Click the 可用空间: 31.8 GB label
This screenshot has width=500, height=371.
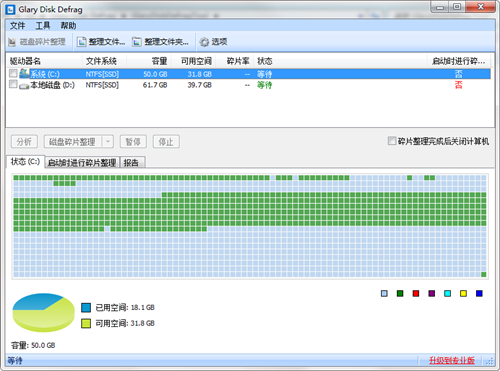125,323
